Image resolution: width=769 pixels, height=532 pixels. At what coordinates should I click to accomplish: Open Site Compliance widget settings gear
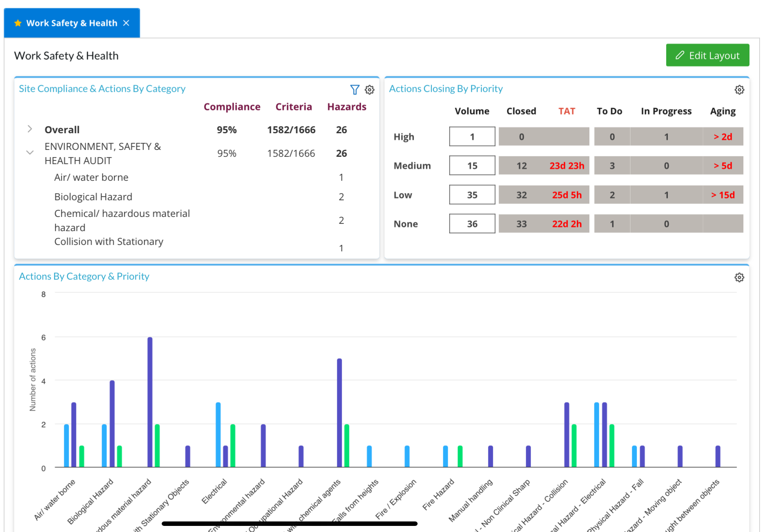tap(369, 90)
